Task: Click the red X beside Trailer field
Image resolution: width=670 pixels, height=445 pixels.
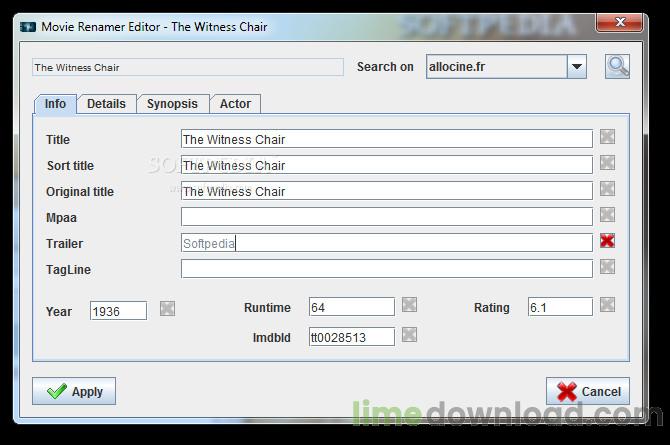Action: pos(607,241)
